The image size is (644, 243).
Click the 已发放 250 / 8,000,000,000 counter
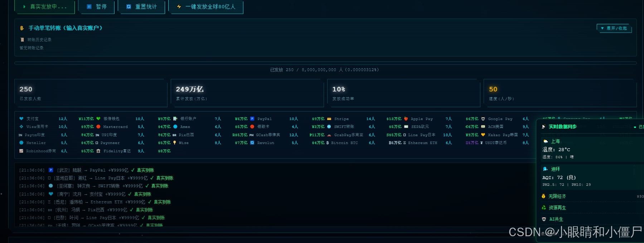pyautogui.click(x=324, y=70)
